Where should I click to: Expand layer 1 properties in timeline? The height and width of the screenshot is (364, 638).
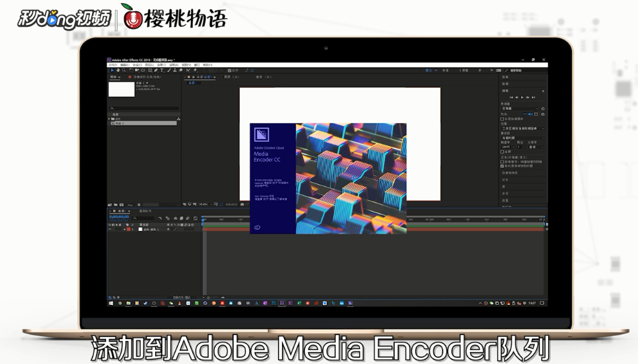(x=125, y=229)
